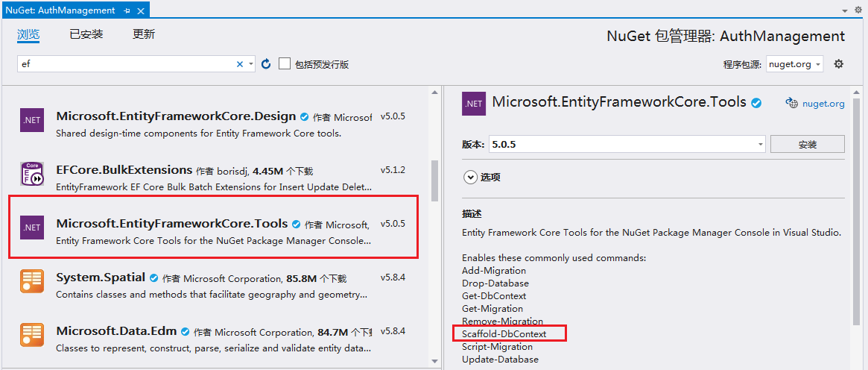Viewport: 868px width, 370px height.
Task: Switch to the 更新 tab
Action: pos(144,34)
